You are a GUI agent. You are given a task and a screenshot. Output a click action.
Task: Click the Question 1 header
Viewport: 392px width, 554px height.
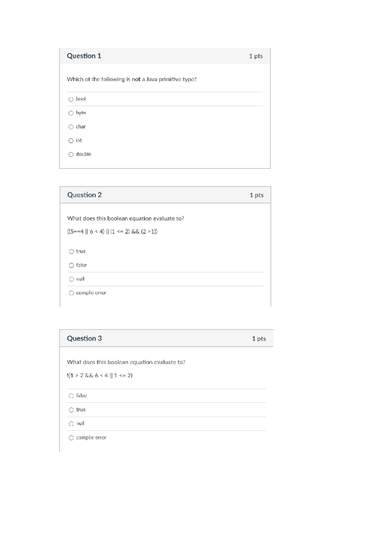point(84,56)
